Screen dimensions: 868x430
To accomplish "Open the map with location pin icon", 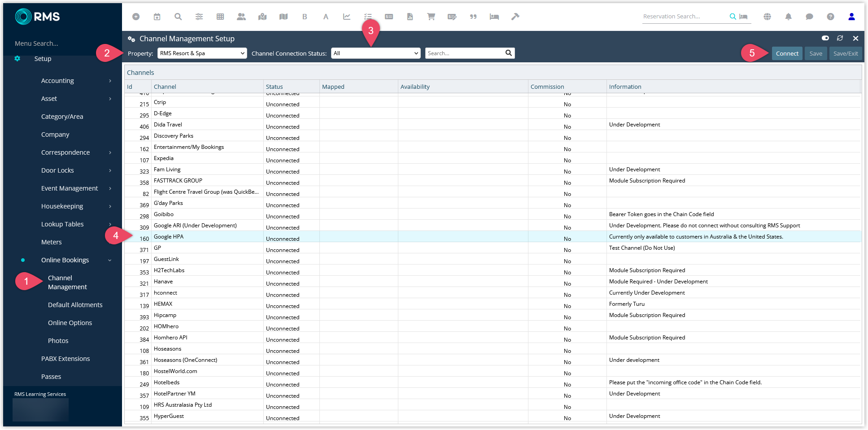I will tap(262, 17).
